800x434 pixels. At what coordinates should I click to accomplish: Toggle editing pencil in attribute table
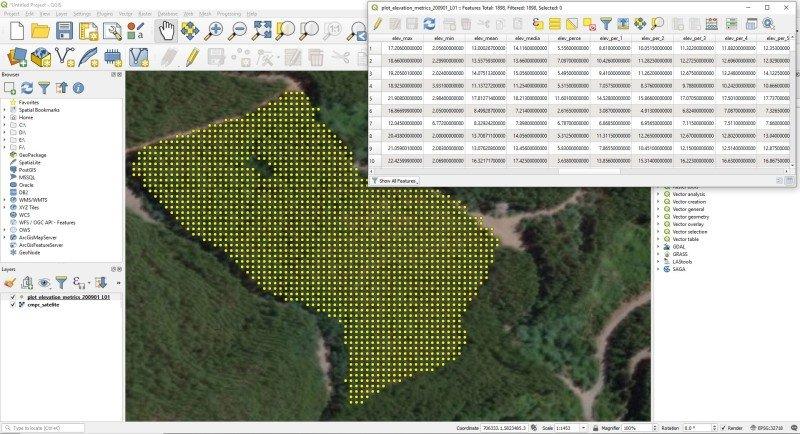pos(378,23)
